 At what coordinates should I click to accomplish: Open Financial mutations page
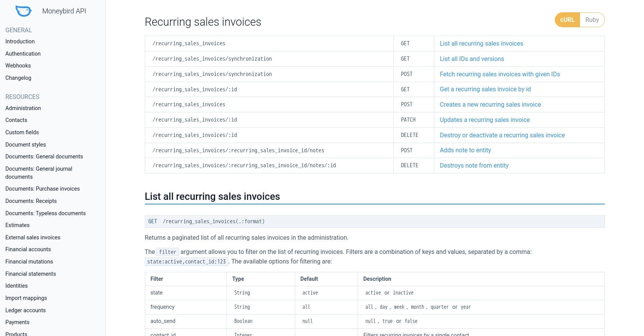[x=29, y=262]
